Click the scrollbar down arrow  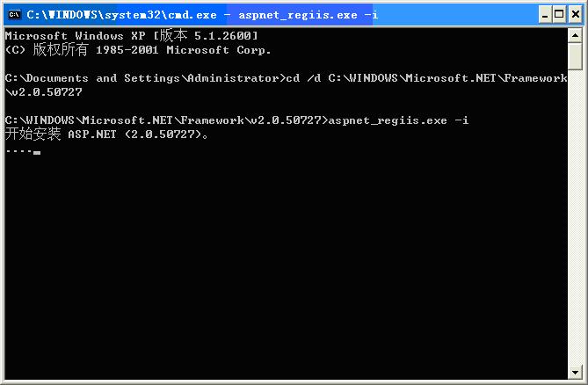point(575,372)
